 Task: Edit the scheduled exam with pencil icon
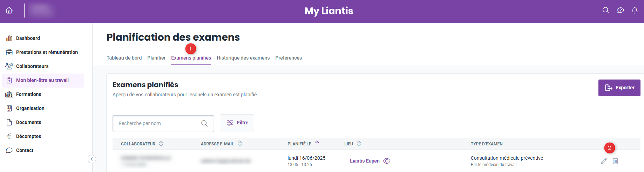click(604, 161)
